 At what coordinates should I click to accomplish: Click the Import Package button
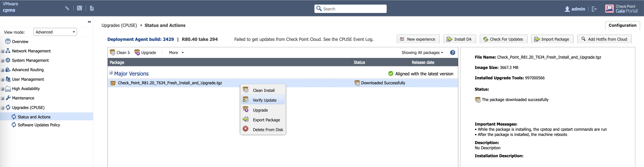click(x=552, y=39)
